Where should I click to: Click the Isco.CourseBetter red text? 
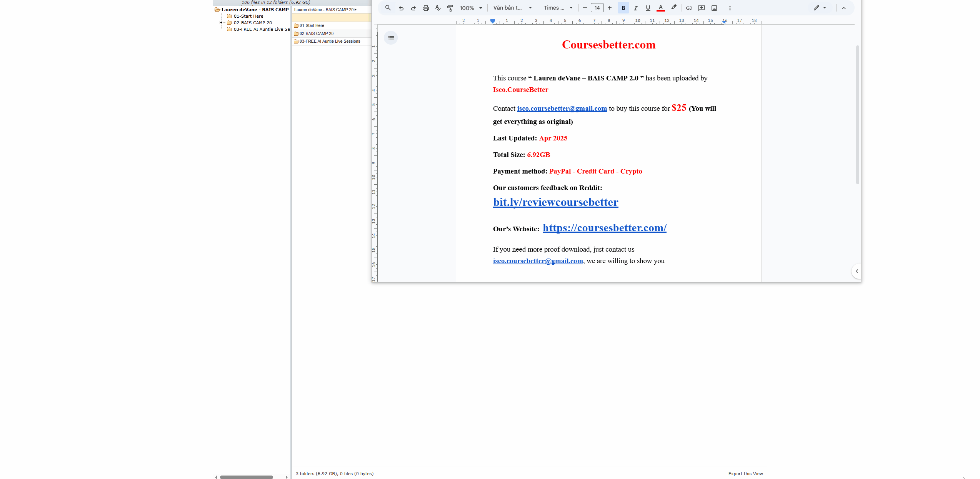pos(521,90)
